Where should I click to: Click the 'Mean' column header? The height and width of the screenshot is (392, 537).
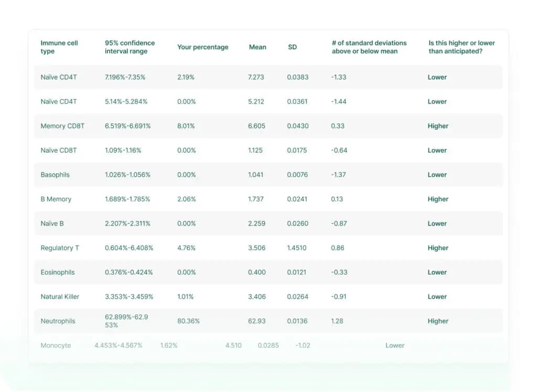pos(257,47)
